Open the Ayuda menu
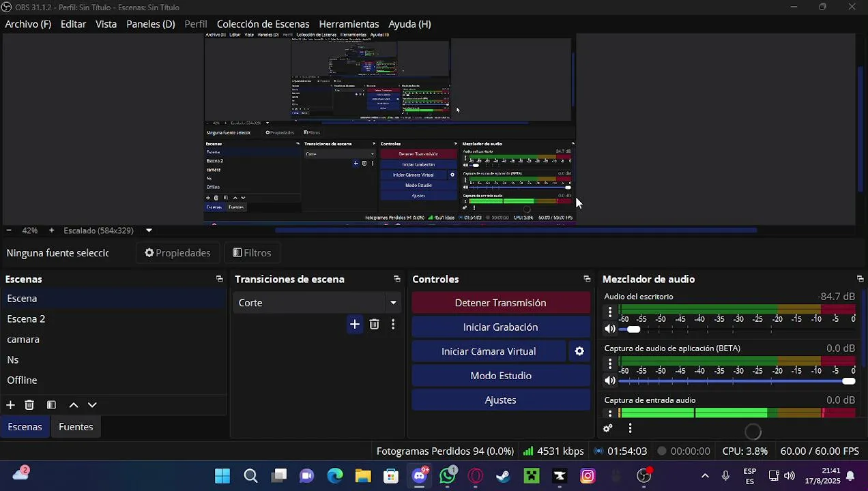 409,24
